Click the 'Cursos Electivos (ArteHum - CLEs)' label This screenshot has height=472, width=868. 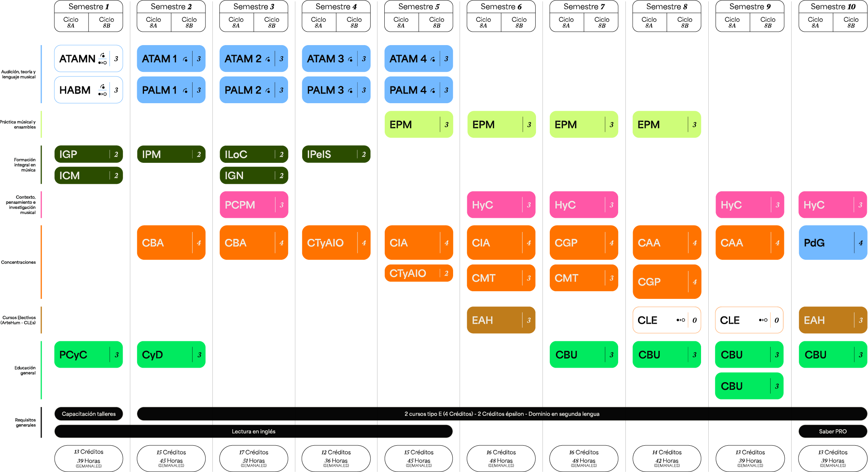18,320
